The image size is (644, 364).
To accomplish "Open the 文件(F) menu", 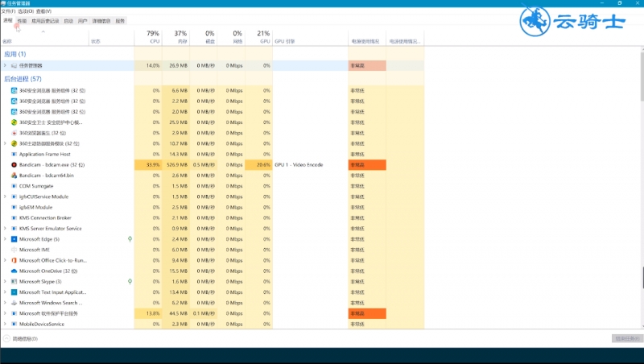I will coord(8,11).
